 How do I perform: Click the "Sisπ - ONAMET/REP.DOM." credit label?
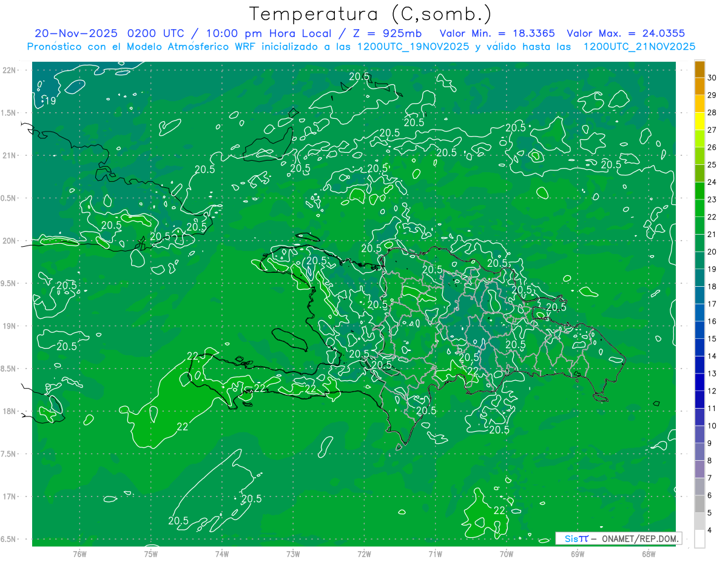click(619, 538)
